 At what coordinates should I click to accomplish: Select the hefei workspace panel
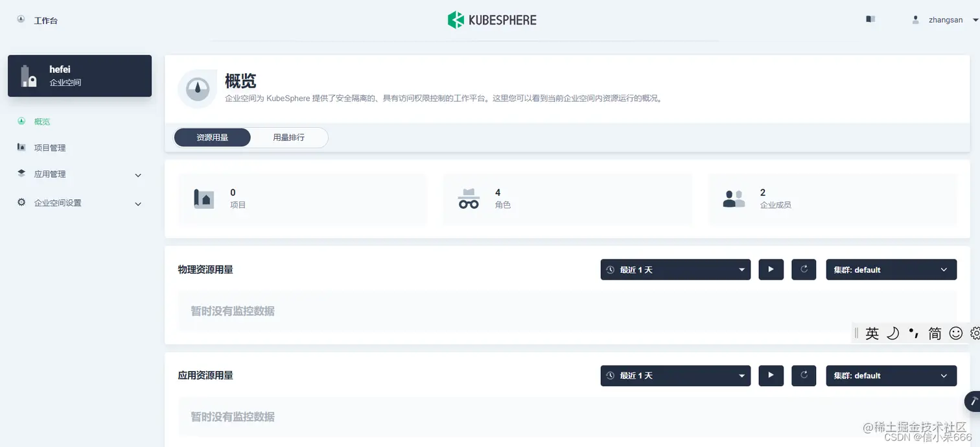coord(79,75)
